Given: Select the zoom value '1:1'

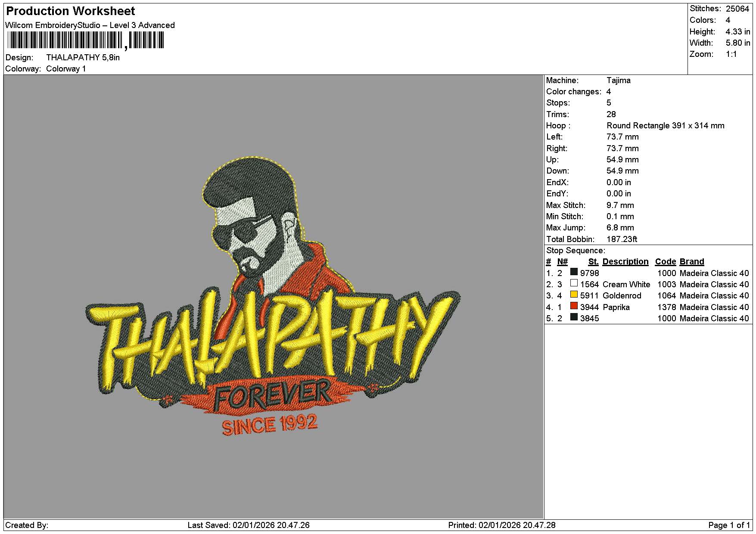Looking at the screenshot, I should click(x=731, y=54).
